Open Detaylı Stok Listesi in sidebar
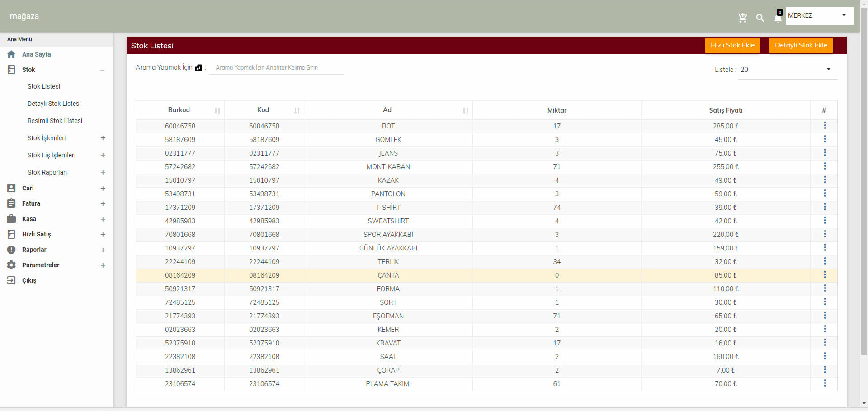This screenshot has height=411, width=868. tap(54, 104)
